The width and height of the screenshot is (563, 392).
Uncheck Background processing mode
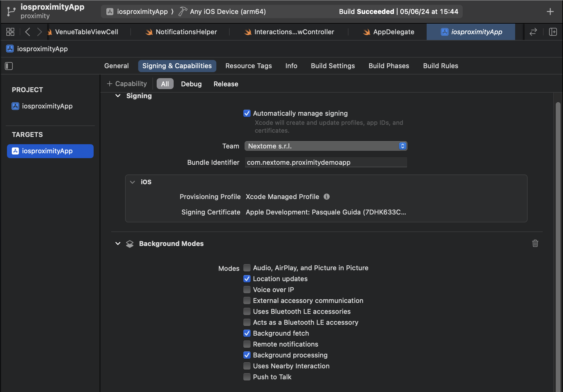[247, 355]
